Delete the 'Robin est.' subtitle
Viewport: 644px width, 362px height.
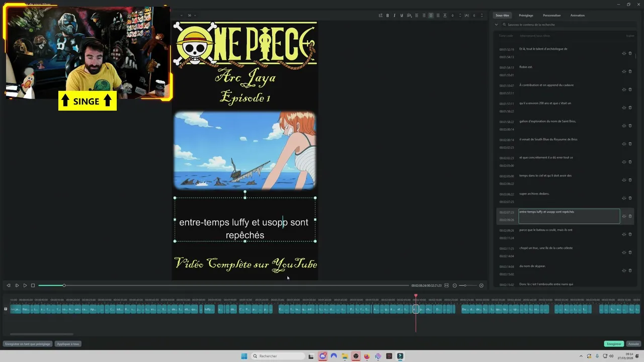[x=630, y=71]
